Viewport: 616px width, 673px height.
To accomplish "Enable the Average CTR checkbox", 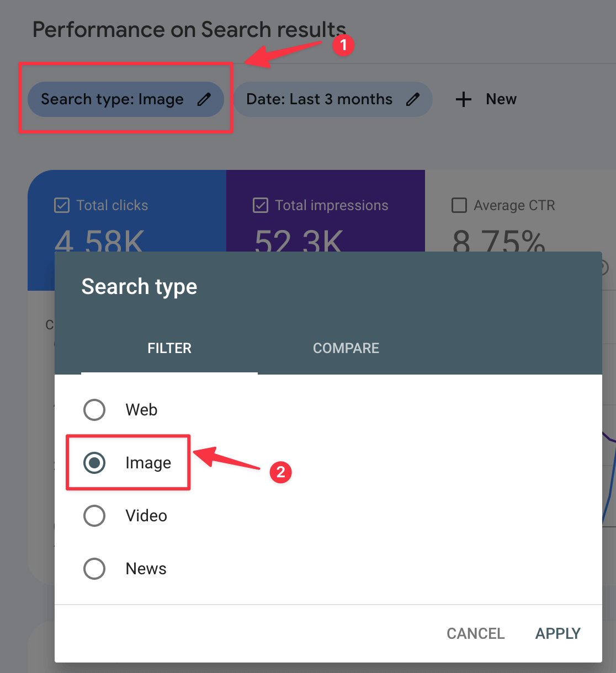I will (x=459, y=205).
